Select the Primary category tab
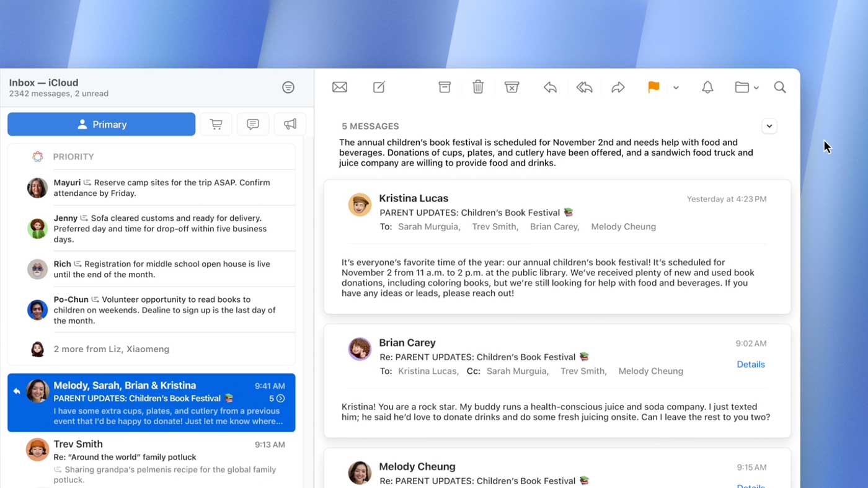The height and width of the screenshot is (488, 868). click(x=102, y=124)
